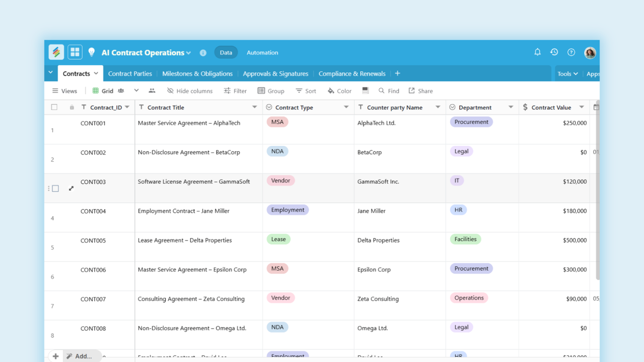
Task: Check the select-all checkbox in the header row
Action: (x=54, y=107)
